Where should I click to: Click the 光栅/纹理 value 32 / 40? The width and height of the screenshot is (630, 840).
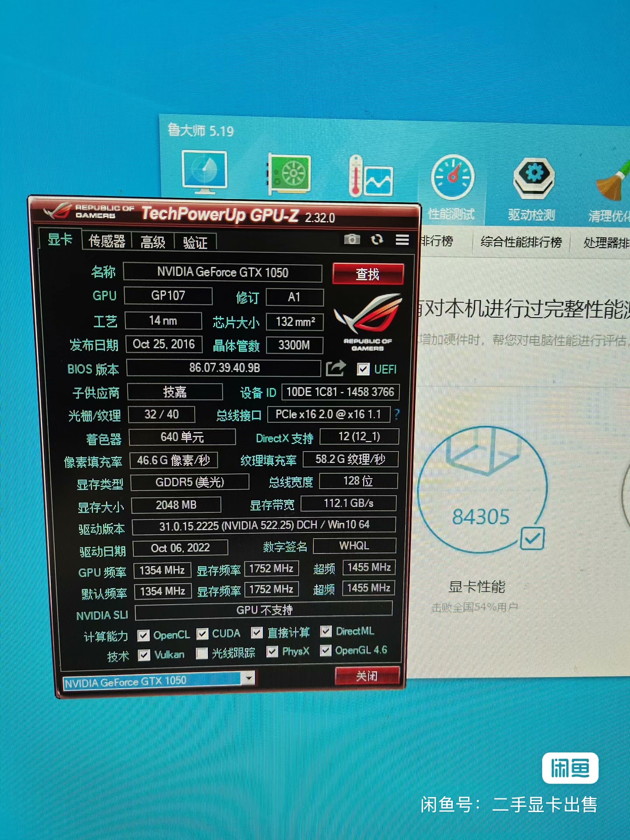pos(161,414)
